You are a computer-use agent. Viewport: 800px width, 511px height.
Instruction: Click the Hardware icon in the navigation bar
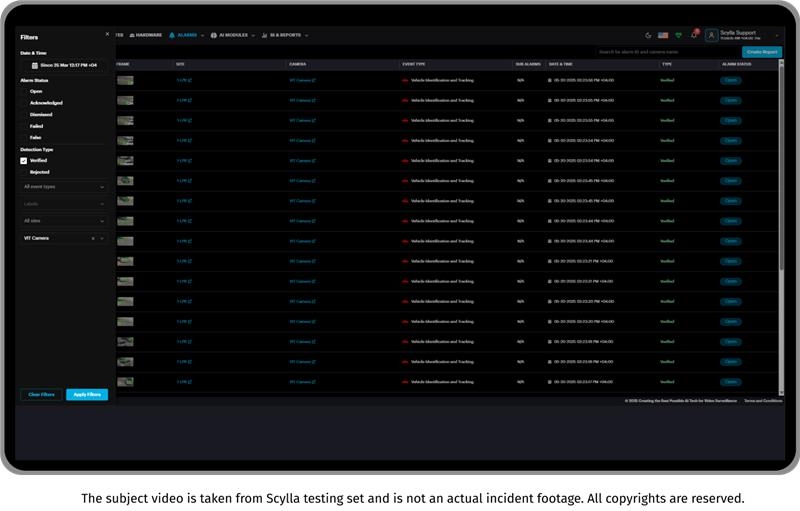pos(132,35)
